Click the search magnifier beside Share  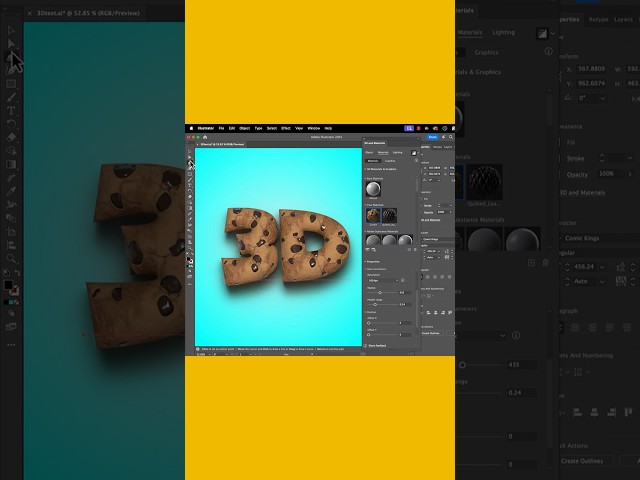tap(451, 137)
